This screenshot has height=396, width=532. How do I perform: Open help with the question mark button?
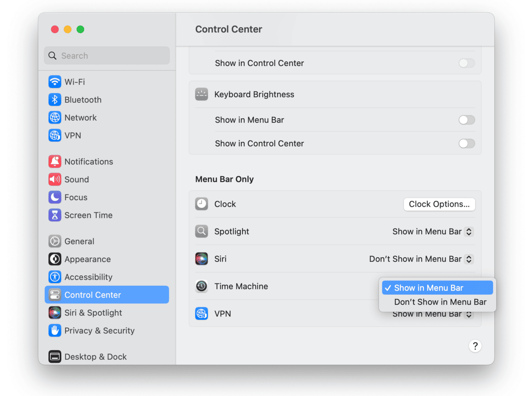[475, 346]
